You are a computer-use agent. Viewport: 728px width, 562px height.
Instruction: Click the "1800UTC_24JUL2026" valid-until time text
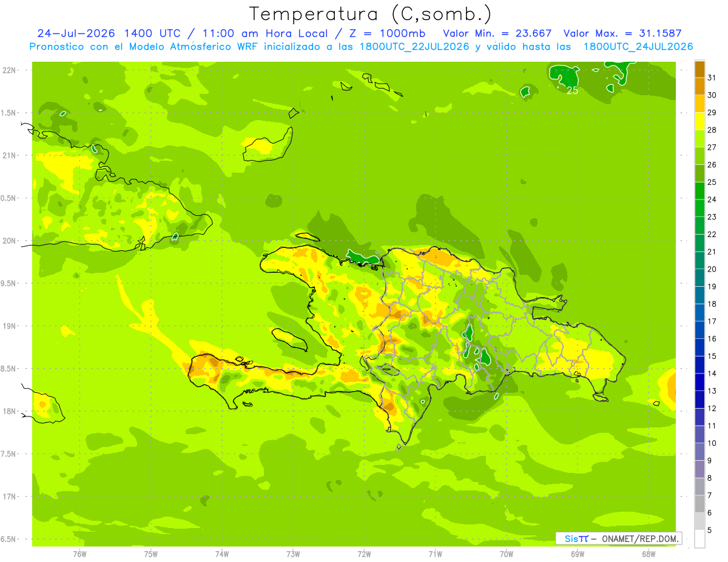click(x=638, y=47)
